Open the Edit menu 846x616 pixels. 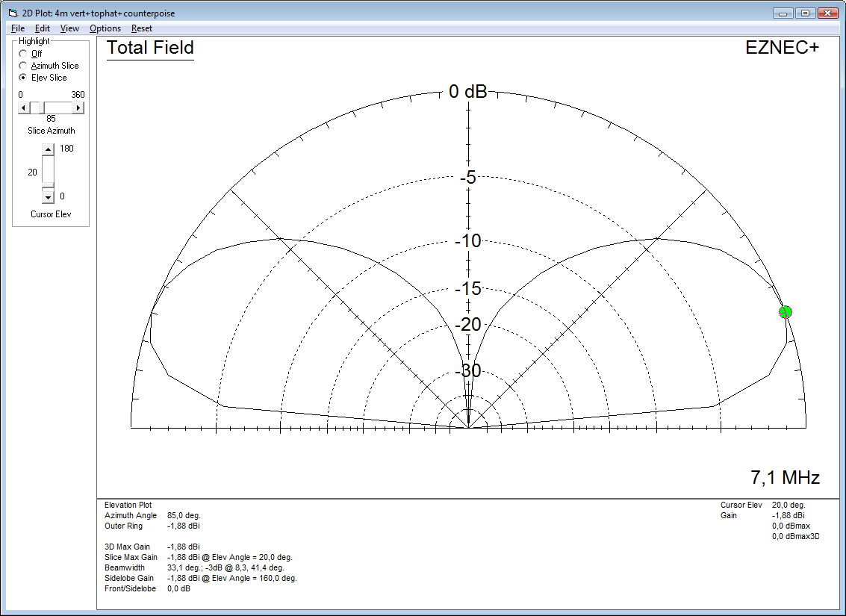point(43,28)
